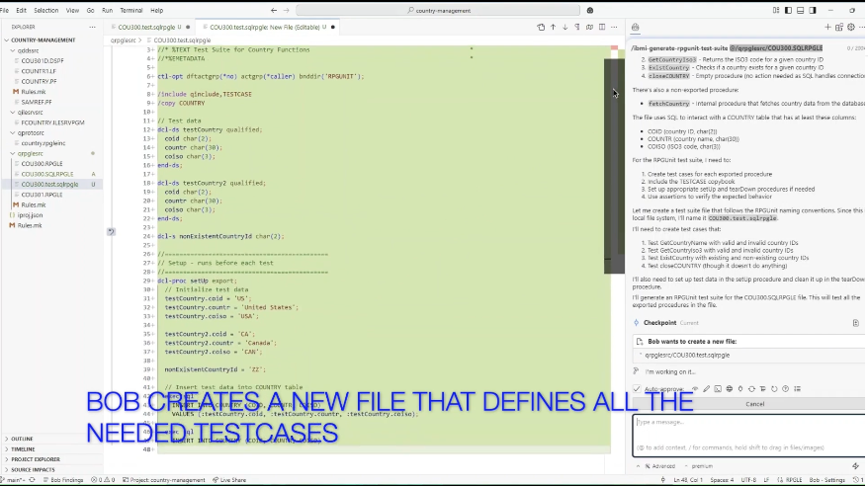Click the diff editor scrollbar slider

[614, 166]
